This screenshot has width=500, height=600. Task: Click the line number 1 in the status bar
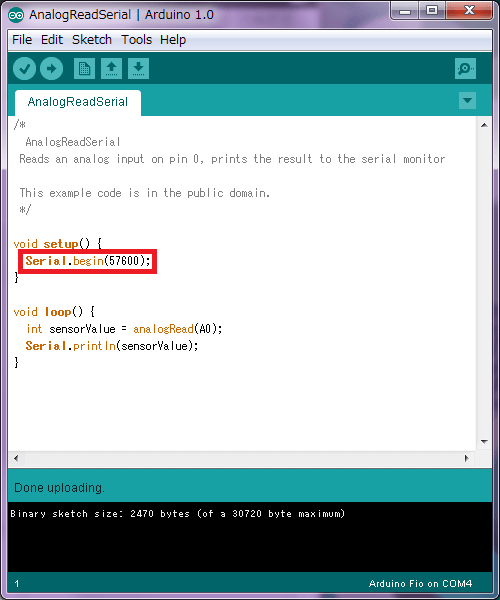17,584
